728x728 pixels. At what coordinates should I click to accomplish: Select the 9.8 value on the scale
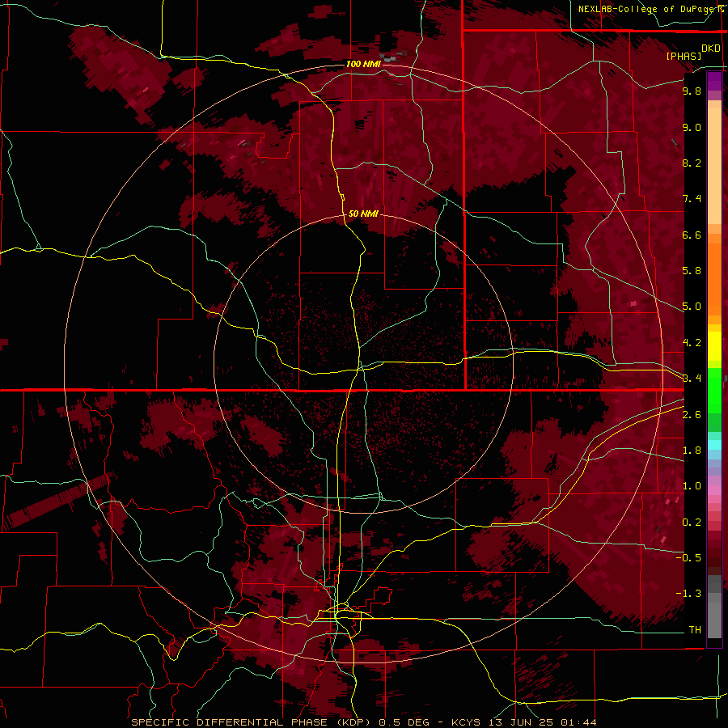click(692, 91)
